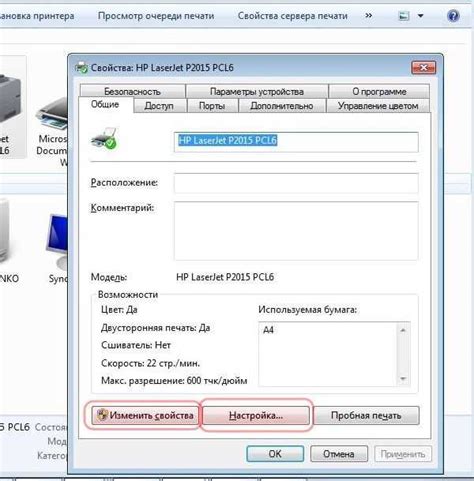Image resolution: width=474 pixels, height=481 pixels.
Task: Click the printer icon in dialog title bar
Action: pyautogui.click(x=81, y=68)
